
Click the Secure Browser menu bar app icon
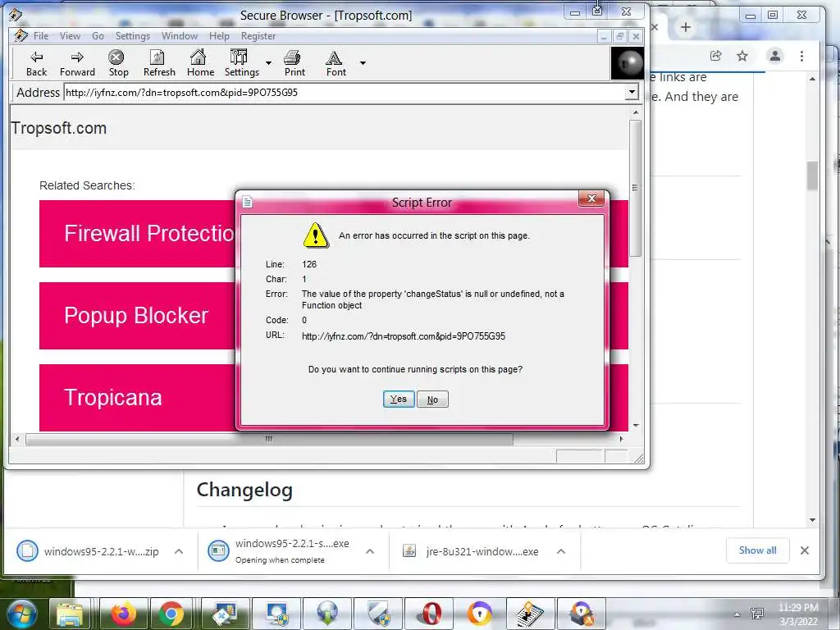tap(21, 35)
